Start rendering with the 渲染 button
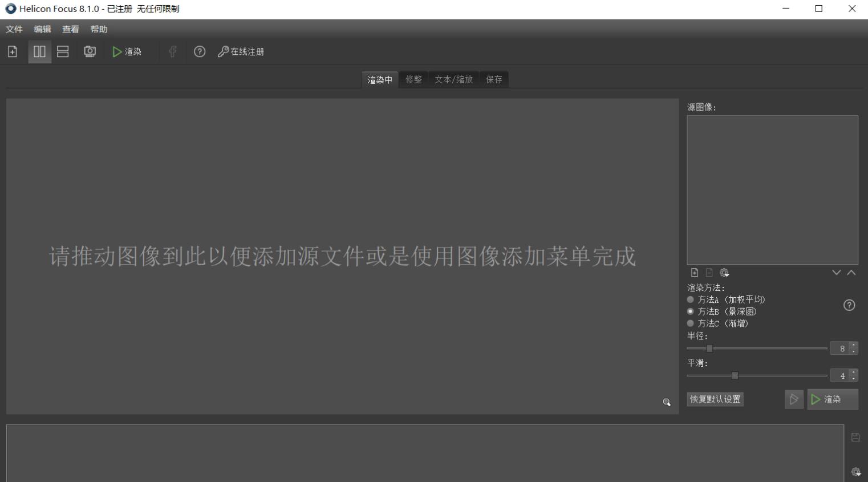Viewport: 868px width, 482px height. tap(832, 399)
